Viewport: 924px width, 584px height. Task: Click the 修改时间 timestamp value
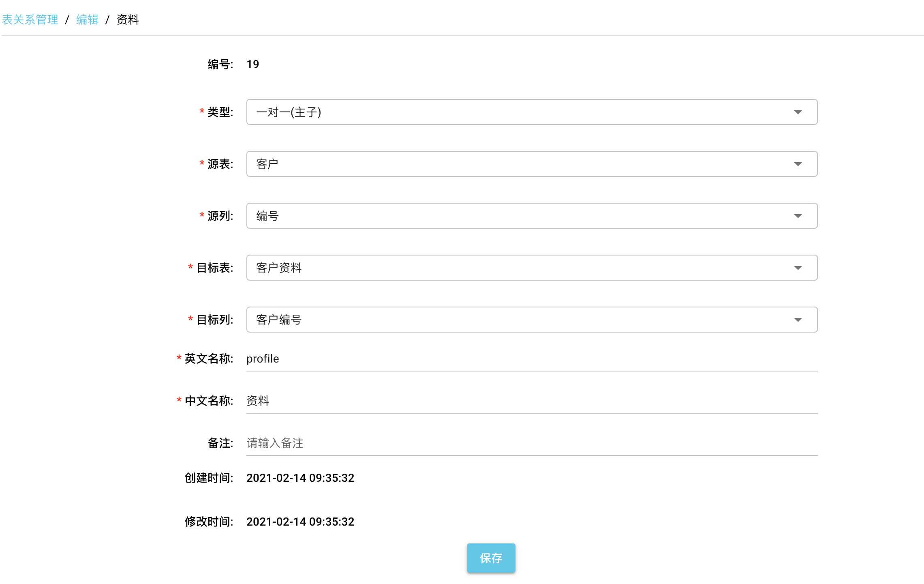pyautogui.click(x=300, y=522)
